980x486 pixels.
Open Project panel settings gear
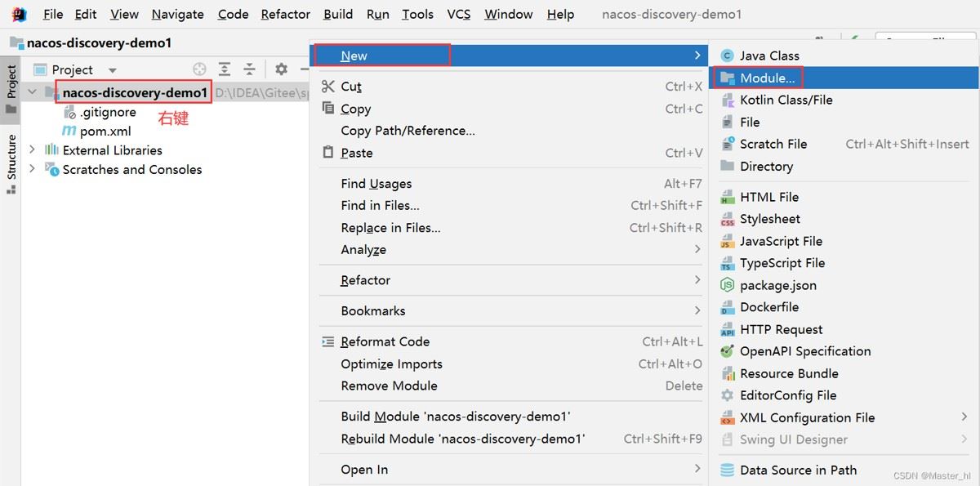[x=281, y=69]
